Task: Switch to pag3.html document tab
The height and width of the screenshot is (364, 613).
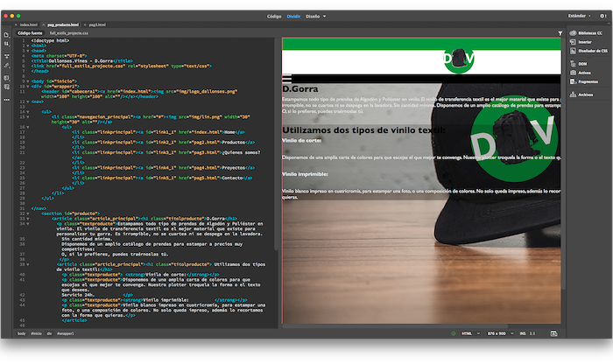Action: click(97, 24)
